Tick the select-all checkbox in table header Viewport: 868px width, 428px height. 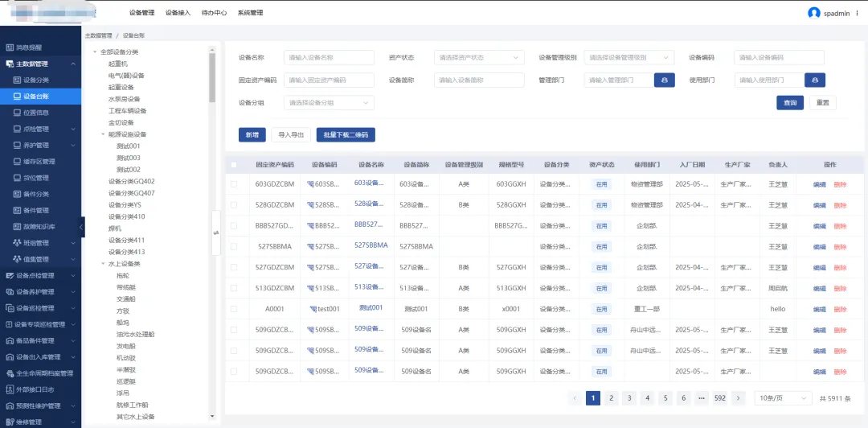point(234,165)
